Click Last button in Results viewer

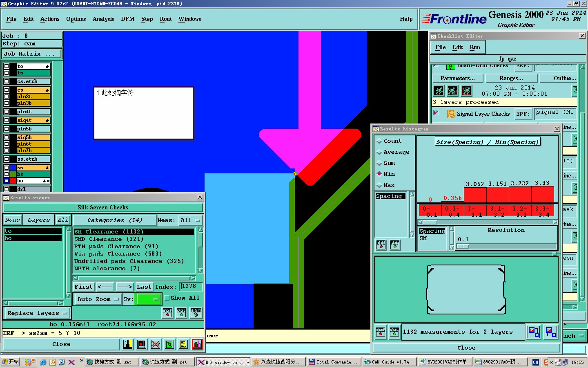[144, 287]
